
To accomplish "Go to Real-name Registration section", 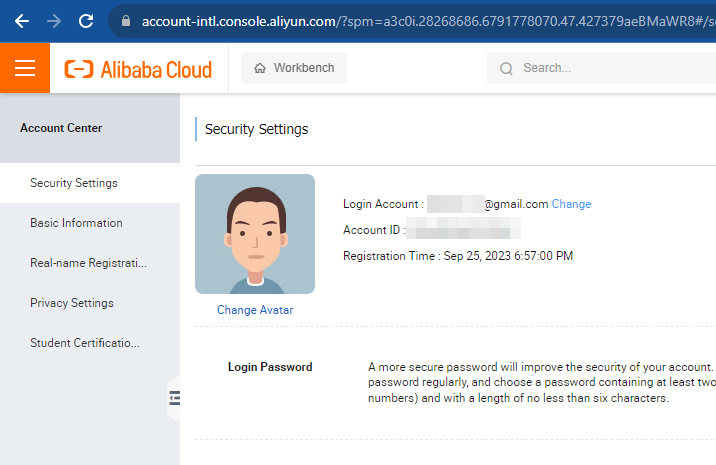I will [88, 263].
